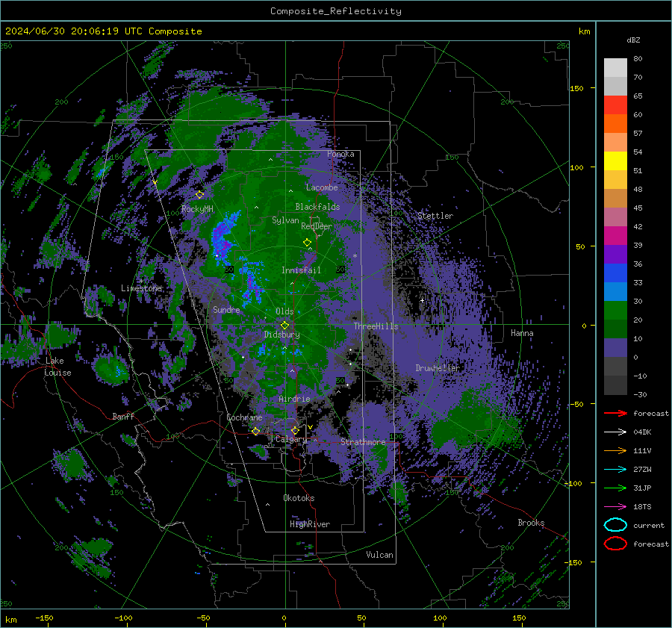Select the ThreeHills label

376,326
